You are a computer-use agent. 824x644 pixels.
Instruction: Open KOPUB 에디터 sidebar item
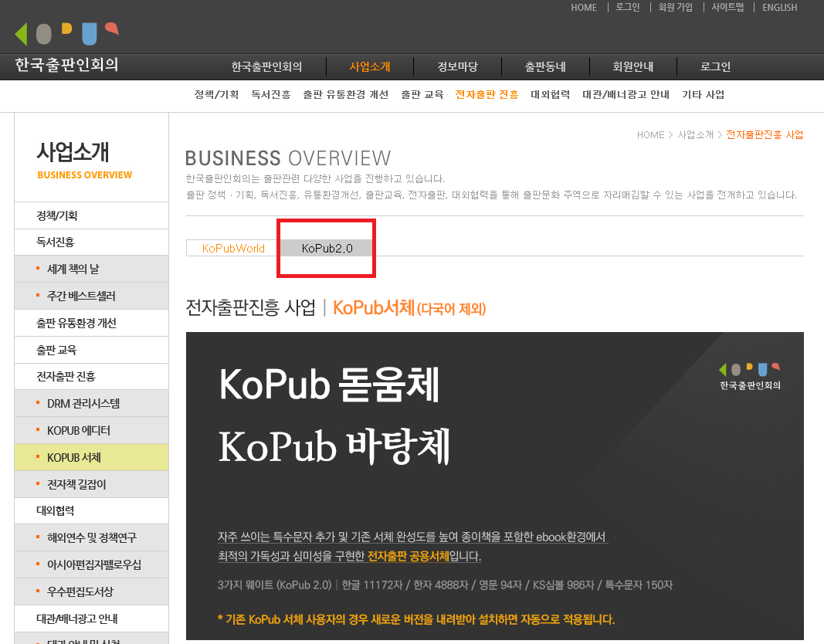coord(91,431)
